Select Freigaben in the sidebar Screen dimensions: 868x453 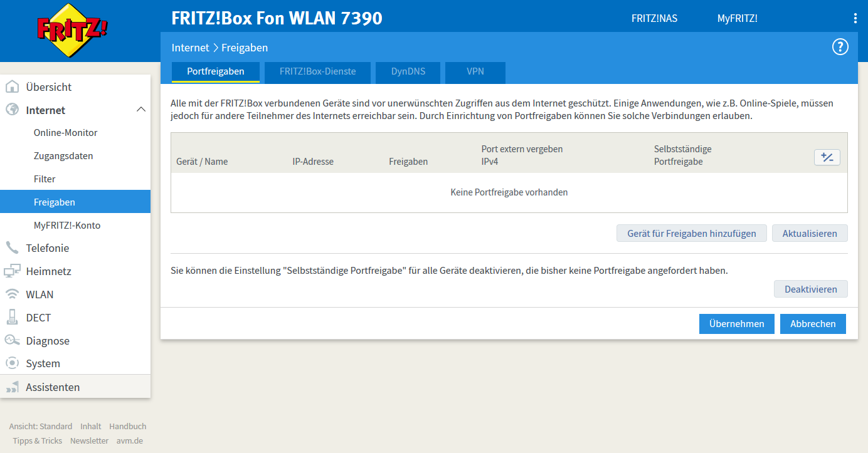[x=75, y=202]
